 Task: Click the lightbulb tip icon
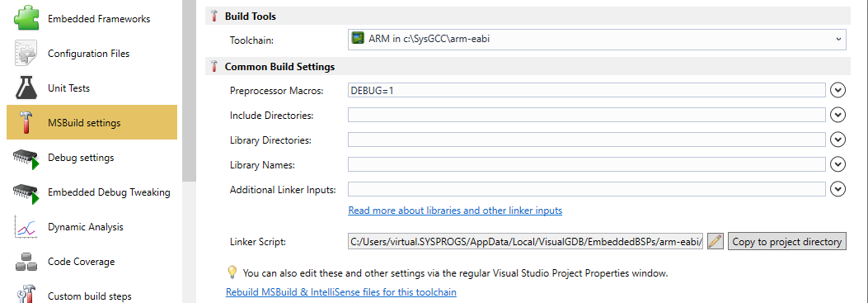click(x=232, y=272)
